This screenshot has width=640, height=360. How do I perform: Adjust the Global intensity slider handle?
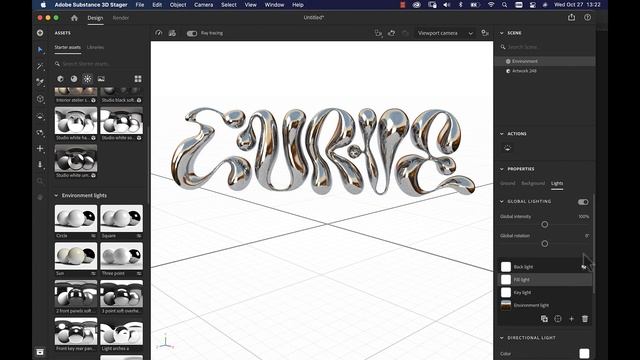[544, 224]
